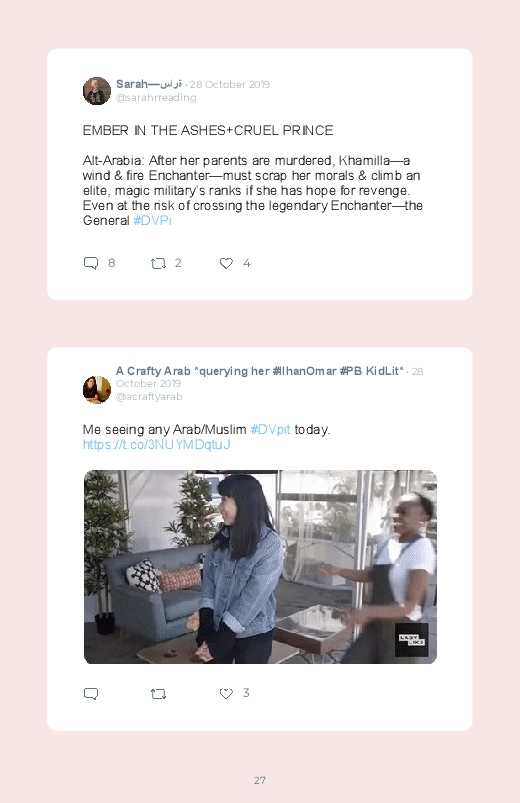This screenshot has width=520, height=803.
Task: Click the Lady Like logo on GIF
Action: [411, 640]
